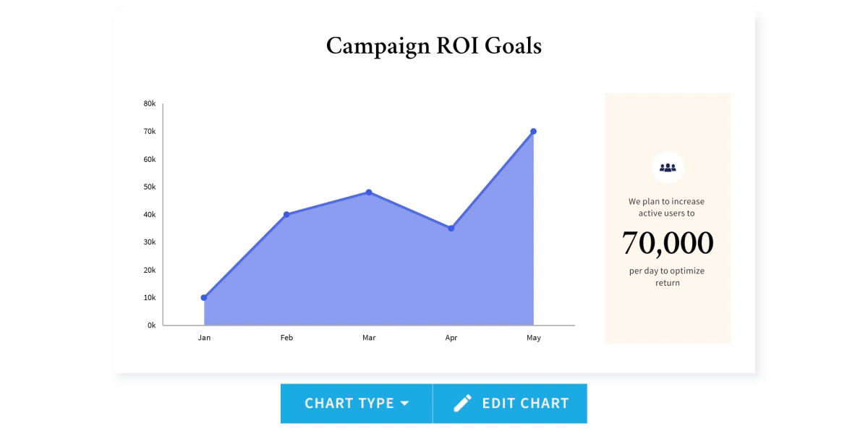Screen dimensions: 868x434
Task: Click the "Mar" x-axis label
Action: [x=369, y=338]
